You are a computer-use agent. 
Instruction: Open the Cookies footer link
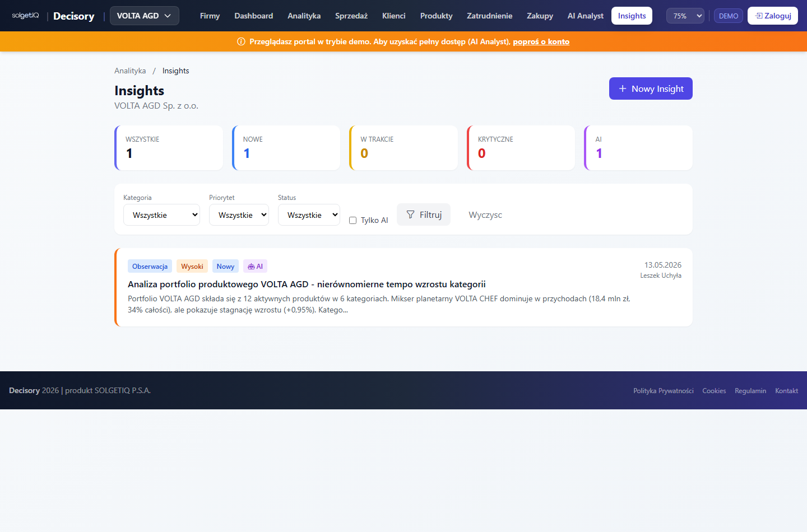coord(714,391)
